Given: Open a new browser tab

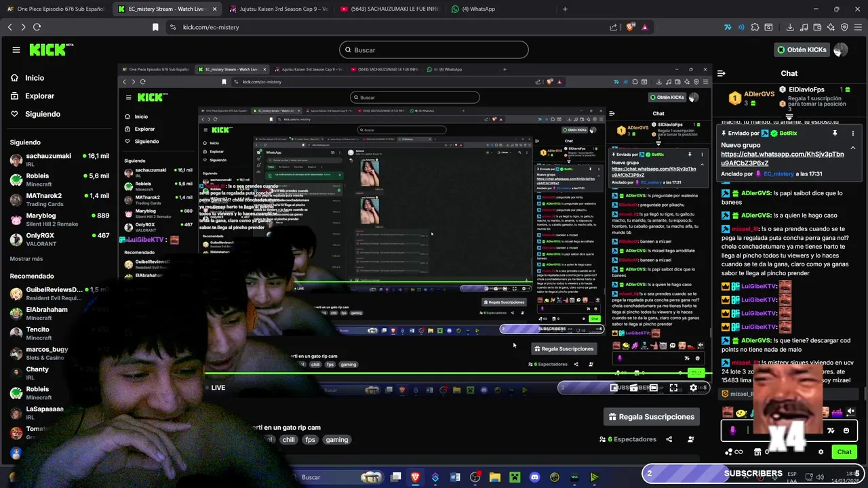Looking at the screenshot, I should click(x=565, y=9).
